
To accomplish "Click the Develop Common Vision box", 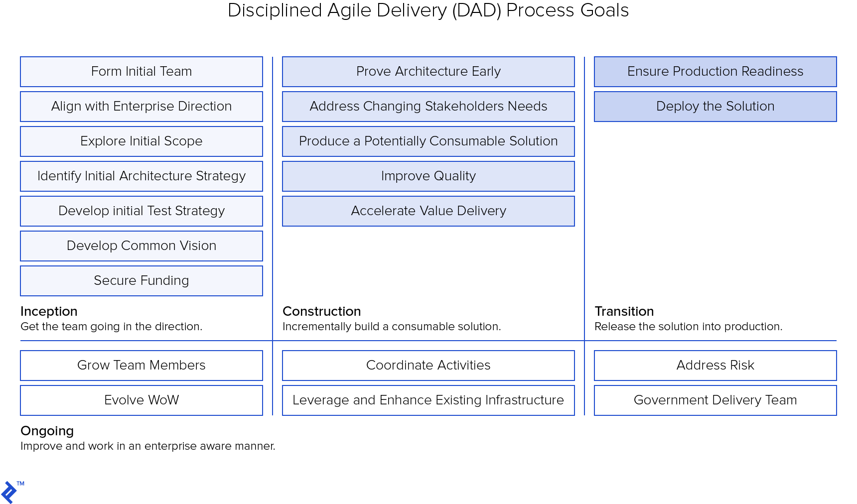I will pos(142,246).
